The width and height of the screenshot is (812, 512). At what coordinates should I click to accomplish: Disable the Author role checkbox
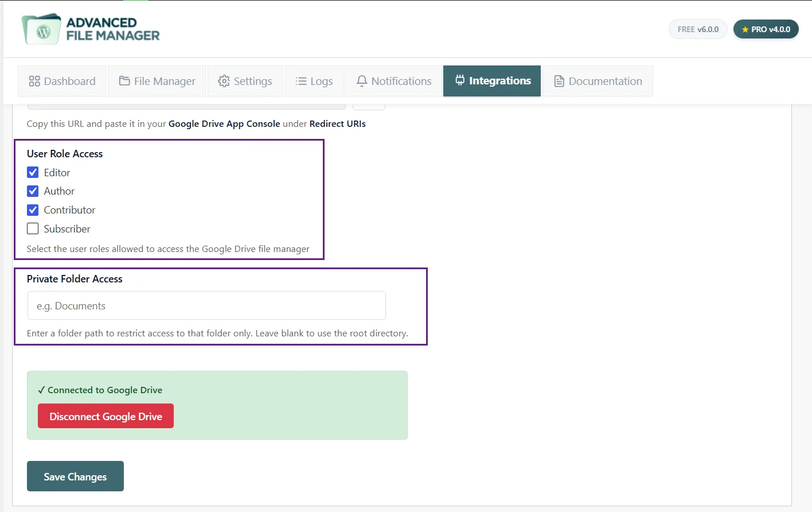tap(33, 191)
